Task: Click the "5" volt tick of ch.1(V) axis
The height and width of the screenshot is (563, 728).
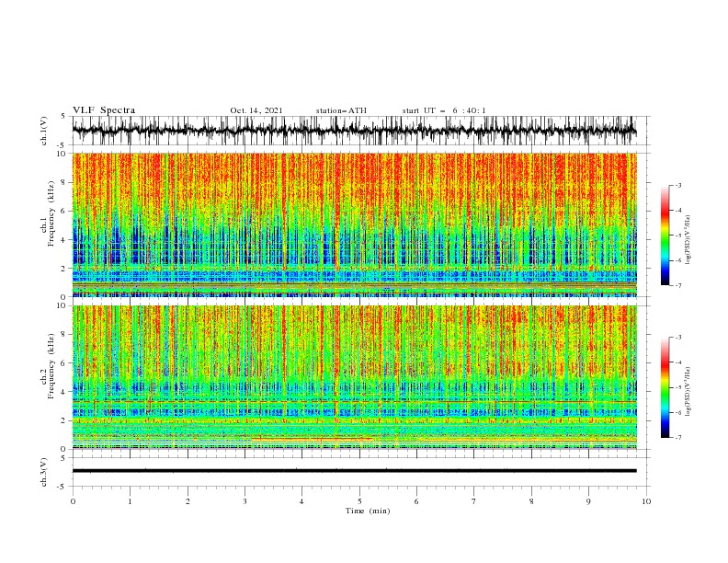Action: click(63, 116)
